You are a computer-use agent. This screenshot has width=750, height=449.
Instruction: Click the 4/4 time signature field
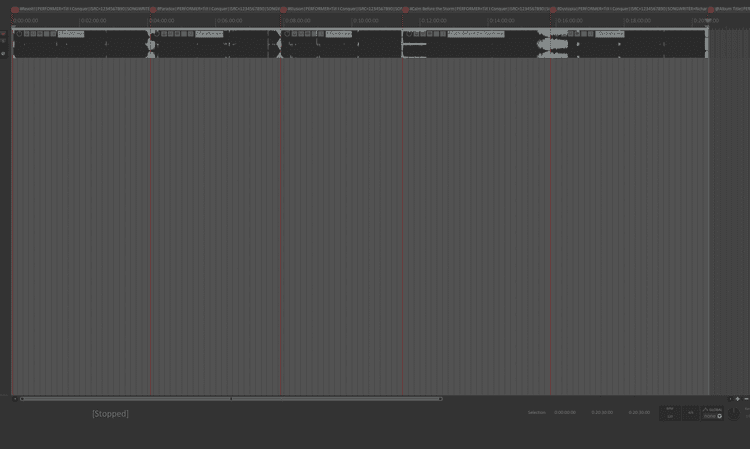pos(690,413)
